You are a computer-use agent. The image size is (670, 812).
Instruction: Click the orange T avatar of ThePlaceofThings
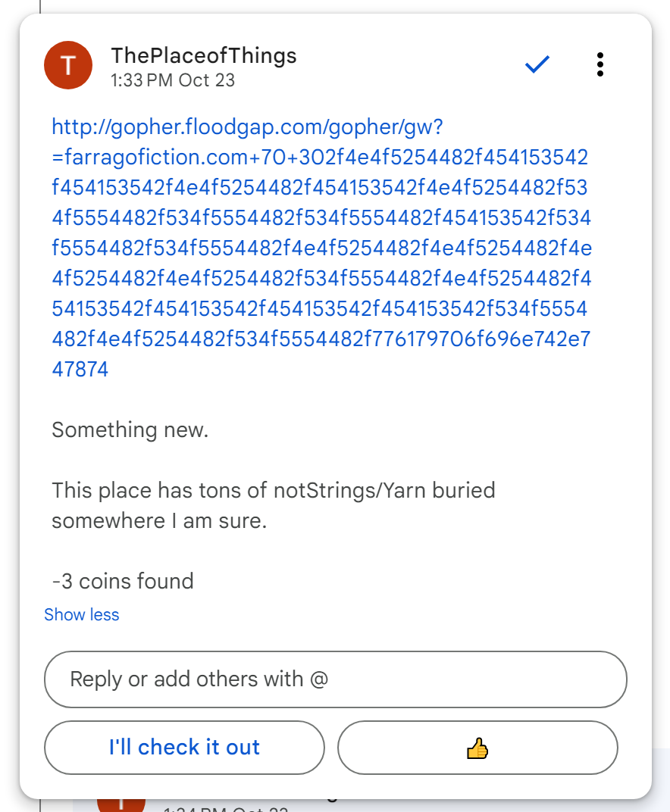69,66
